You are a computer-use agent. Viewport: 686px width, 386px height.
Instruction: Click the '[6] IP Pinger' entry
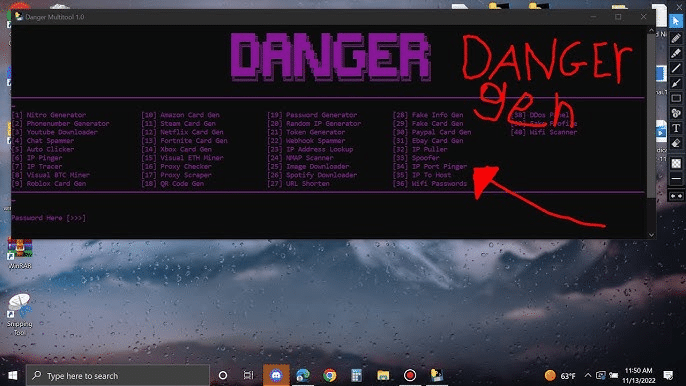coord(37,158)
